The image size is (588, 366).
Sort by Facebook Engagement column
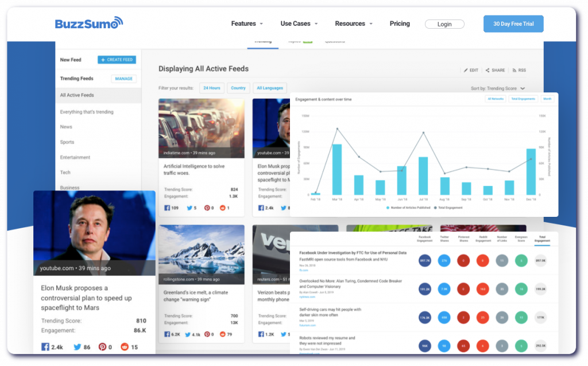424,239
